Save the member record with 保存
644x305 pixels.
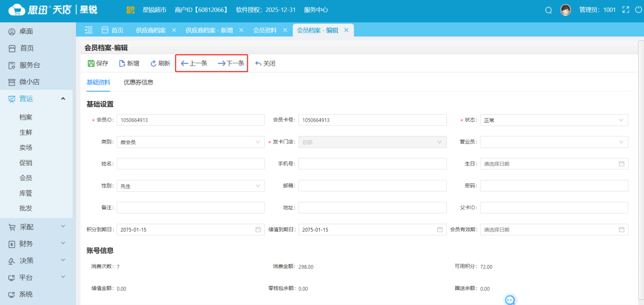click(98, 63)
